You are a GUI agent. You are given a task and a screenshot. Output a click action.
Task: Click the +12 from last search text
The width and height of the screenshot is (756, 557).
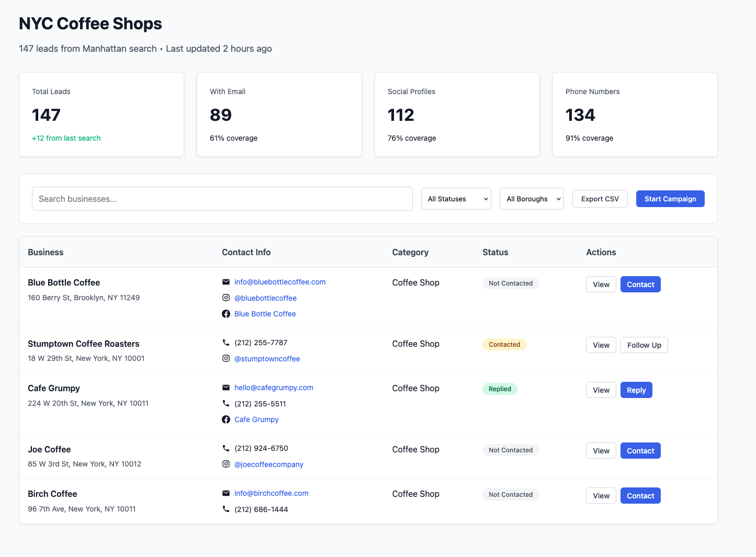tap(66, 138)
